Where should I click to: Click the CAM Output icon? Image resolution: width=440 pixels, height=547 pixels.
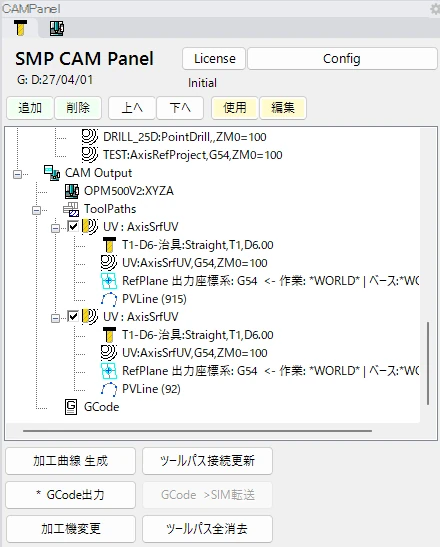[x=52, y=173]
